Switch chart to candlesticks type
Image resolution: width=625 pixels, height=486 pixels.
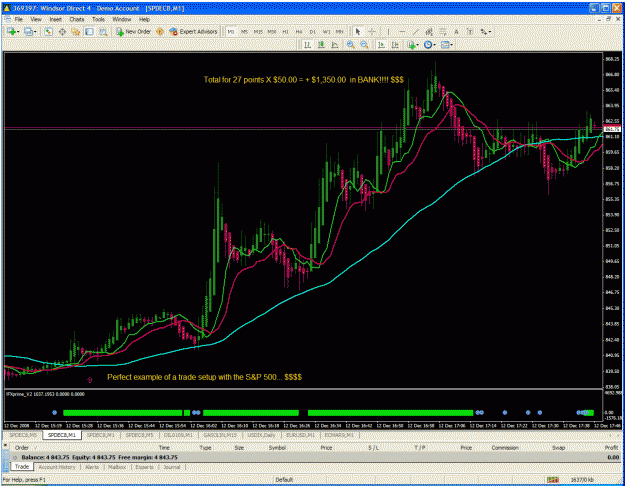click(321, 45)
